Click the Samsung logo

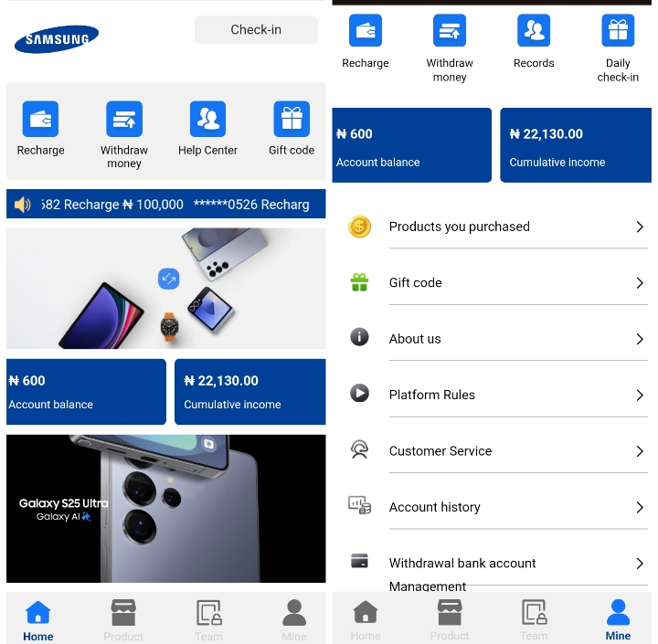[57, 39]
